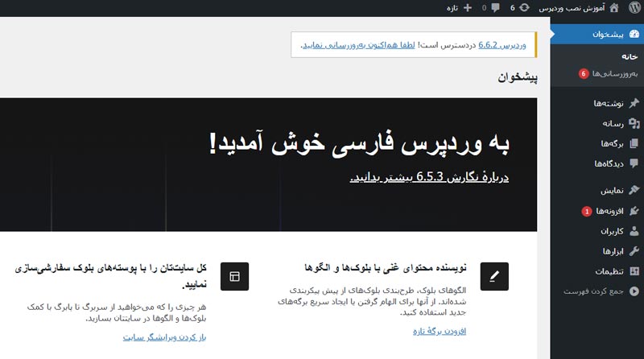This screenshot has width=644, height=359.
Task: Click the wrench icon beside ابزارها
Action: tap(634, 251)
